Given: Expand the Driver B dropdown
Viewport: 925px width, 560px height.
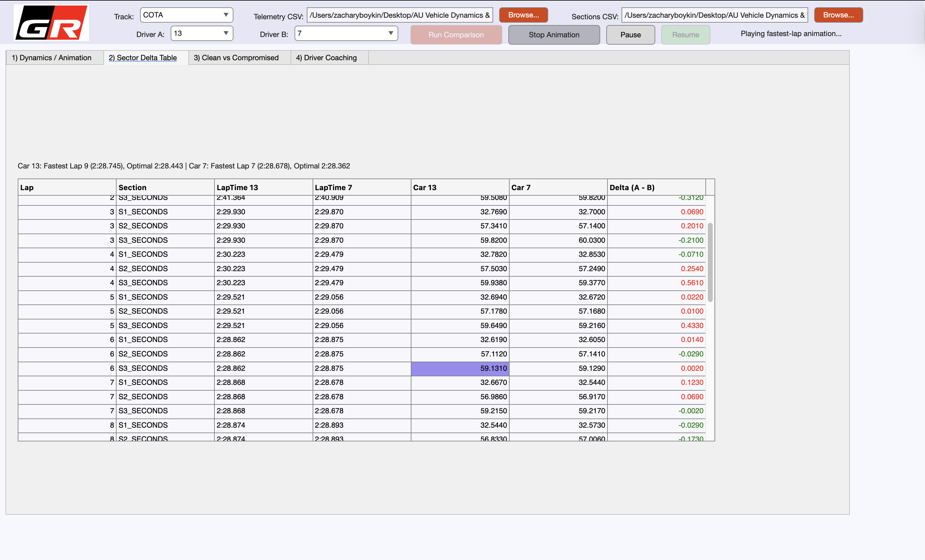Looking at the screenshot, I should click(x=346, y=33).
